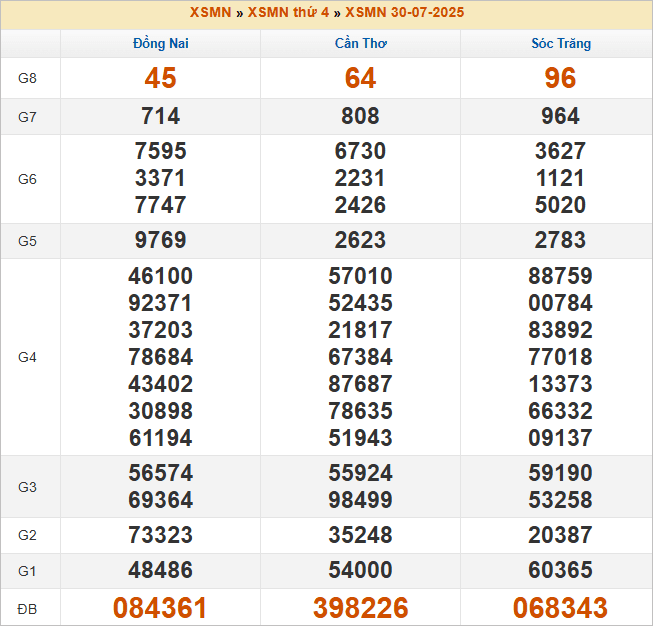Click G4 number 78684
Image resolution: width=653 pixels, height=626 pixels.
[x=161, y=357]
